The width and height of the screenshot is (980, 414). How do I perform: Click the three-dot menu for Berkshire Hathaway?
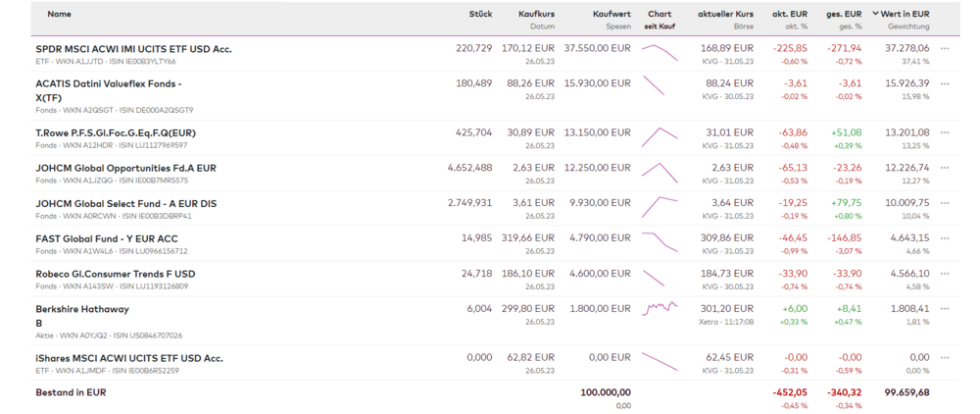click(x=945, y=309)
